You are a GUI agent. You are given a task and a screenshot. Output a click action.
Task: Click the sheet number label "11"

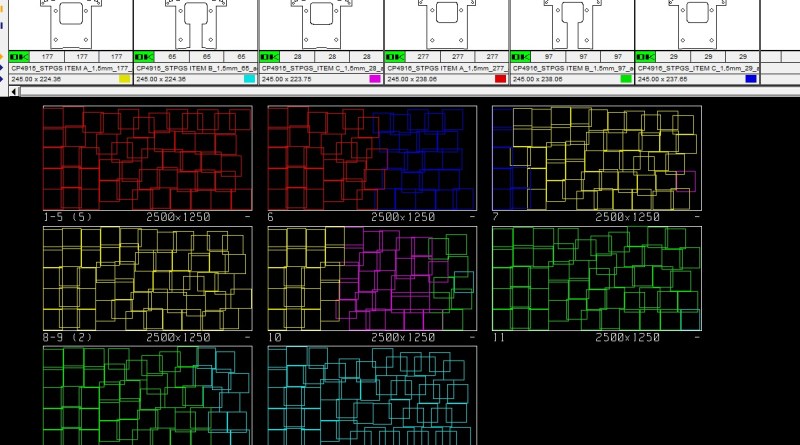(498, 337)
